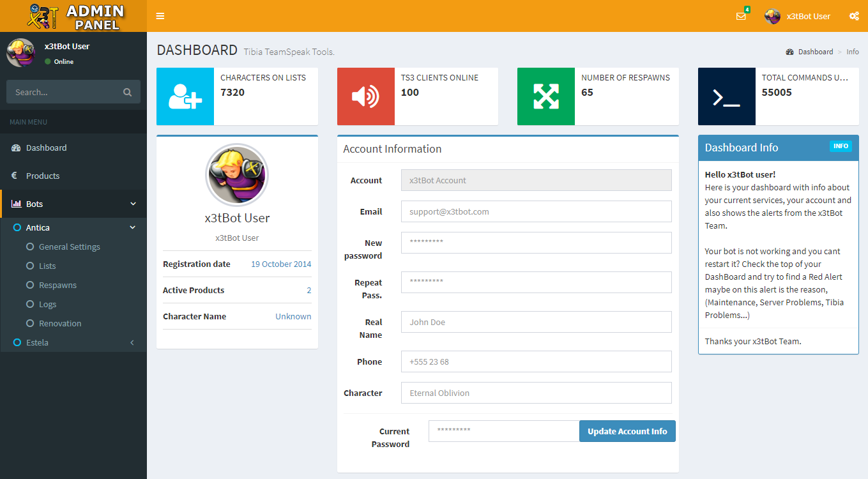Click the circle icon beside General Settings

30,247
